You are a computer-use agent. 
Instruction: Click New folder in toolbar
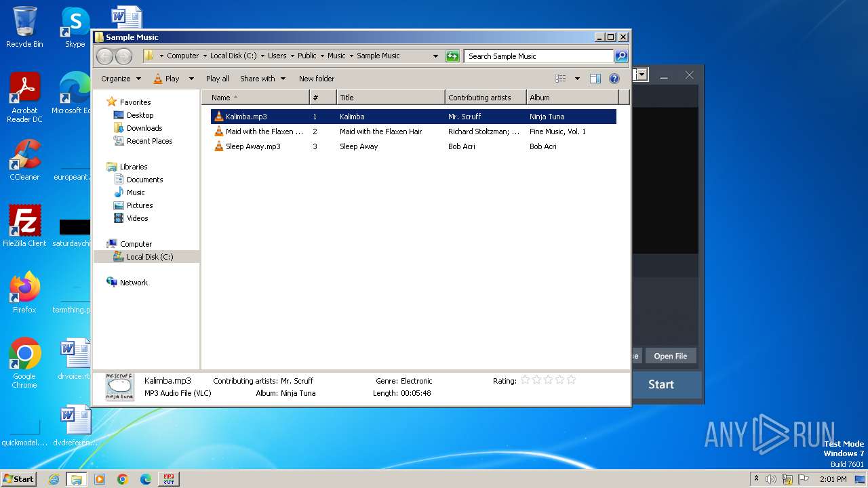tap(317, 79)
